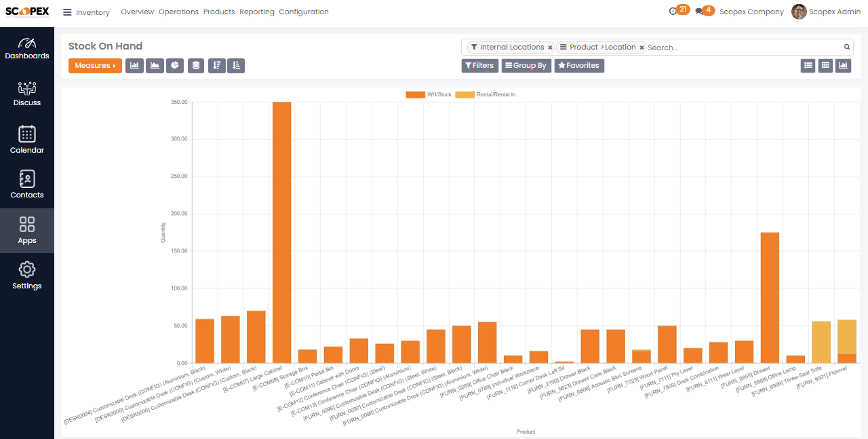Screen dimensions: 868x439
Task: Open the Measures dropdown
Action: [95, 66]
